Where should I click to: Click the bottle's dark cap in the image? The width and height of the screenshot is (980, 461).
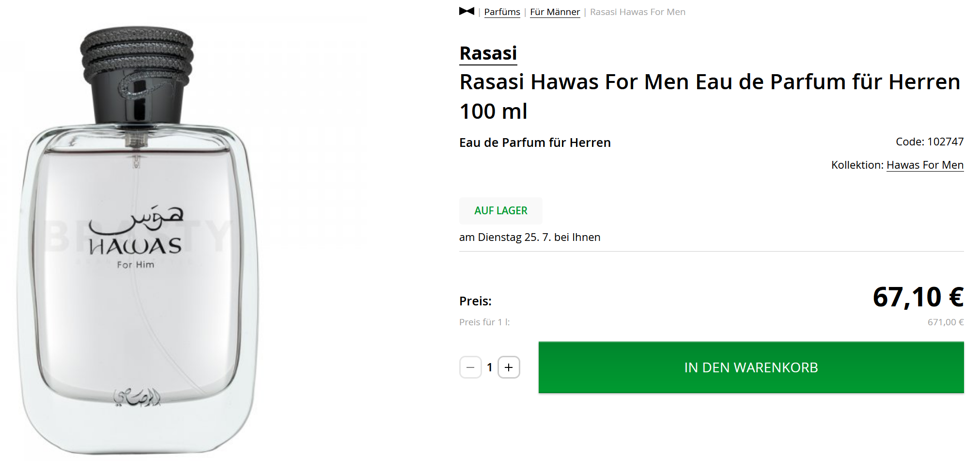click(x=137, y=73)
